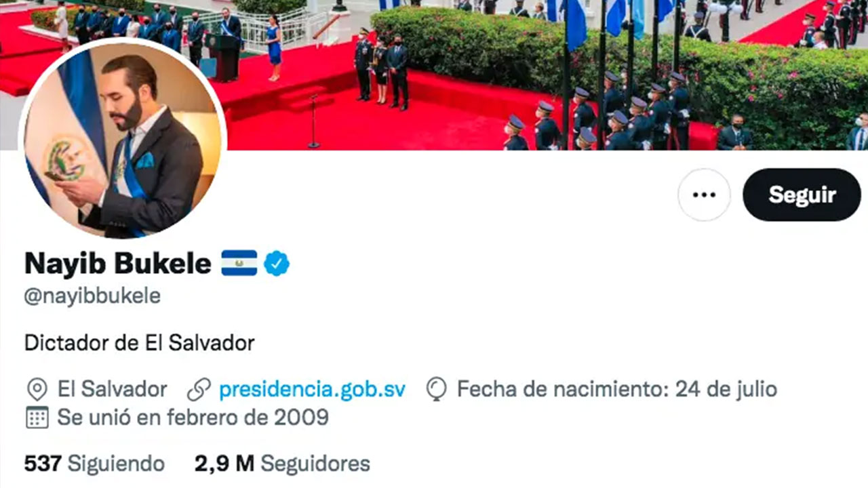This screenshot has width=868, height=488.
Task: Click the blue verified badge icon
Action: (x=277, y=263)
